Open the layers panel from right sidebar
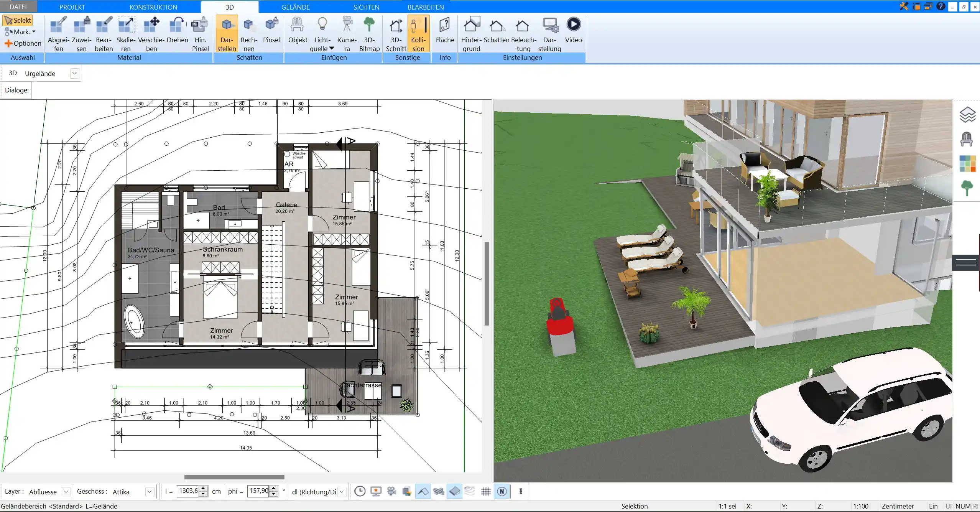This screenshot has width=980, height=512. pyautogui.click(x=967, y=115)
